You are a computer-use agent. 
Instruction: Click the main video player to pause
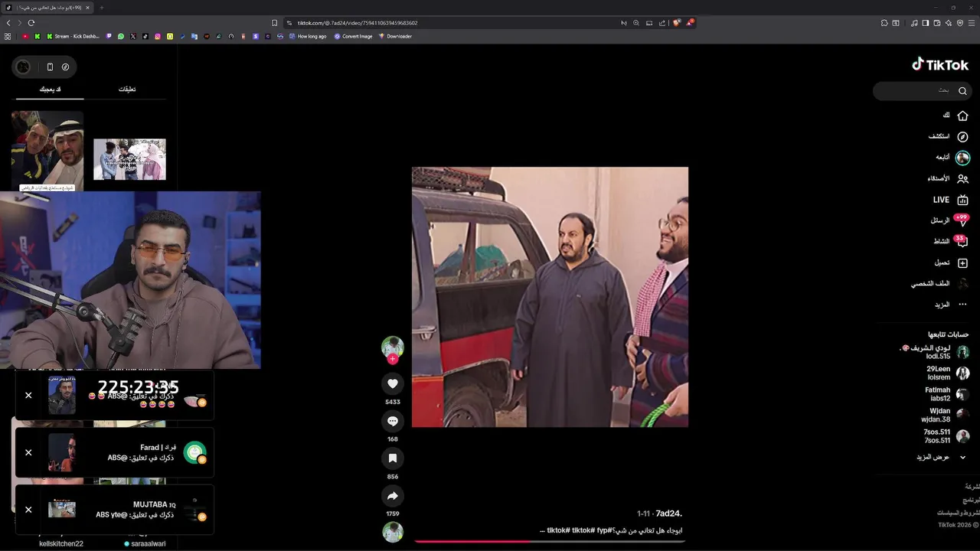click(550, 297)
